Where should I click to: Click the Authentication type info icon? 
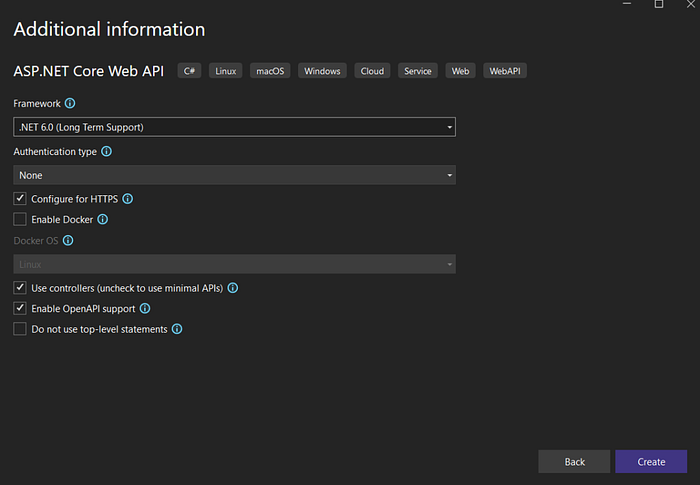pyautogui.click(x=106, y=151)
